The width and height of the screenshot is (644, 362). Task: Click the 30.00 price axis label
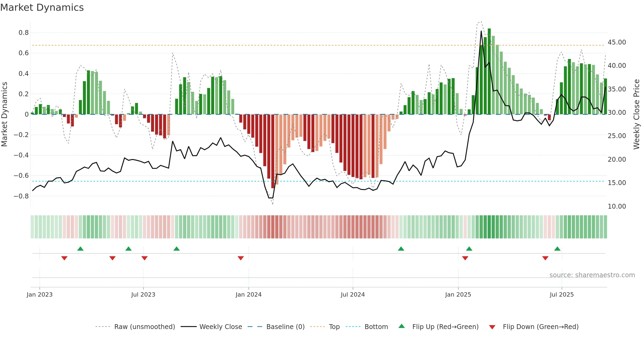(617, 112)
